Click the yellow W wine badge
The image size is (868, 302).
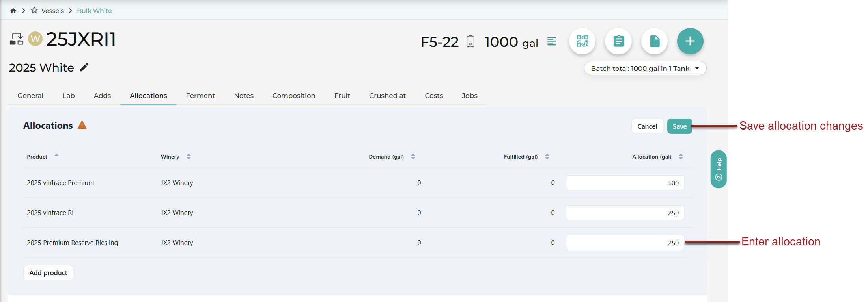35,39
